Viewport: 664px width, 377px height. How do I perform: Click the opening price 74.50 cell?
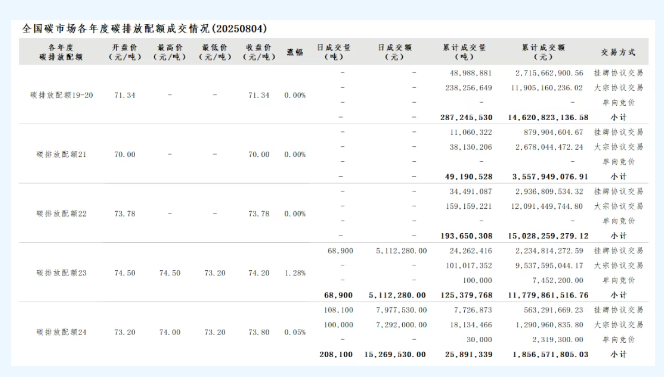pos(124,273)
